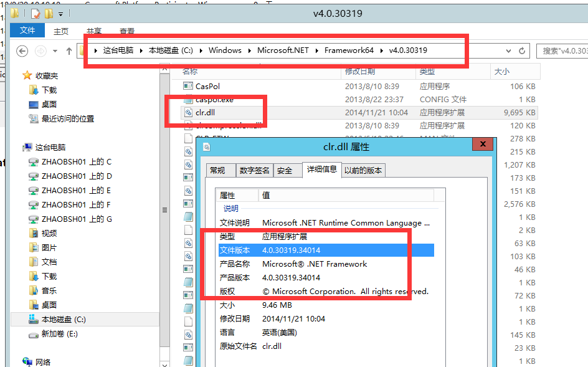Go up one folder level

[x=69, y=51]
